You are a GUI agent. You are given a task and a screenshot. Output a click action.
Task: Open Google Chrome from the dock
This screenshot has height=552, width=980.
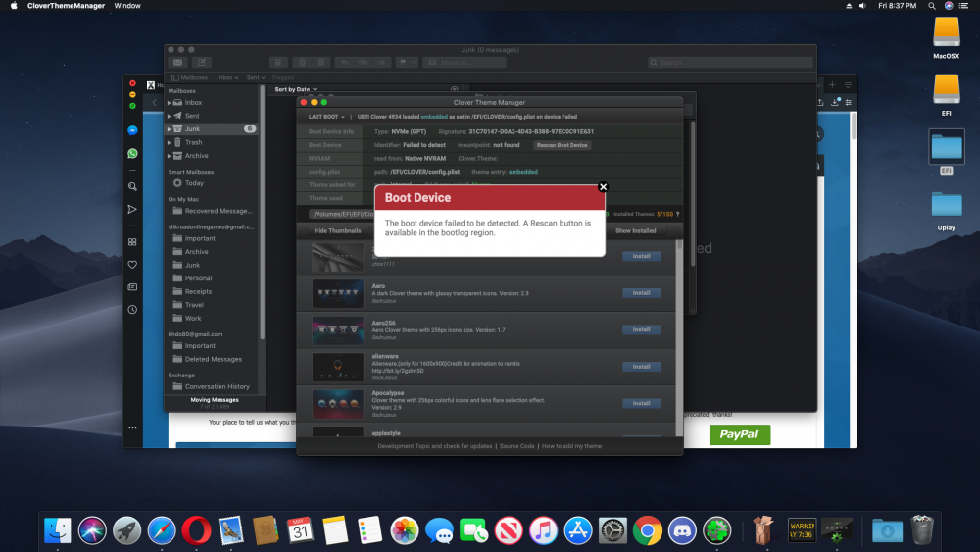click(x=648, y=530)
